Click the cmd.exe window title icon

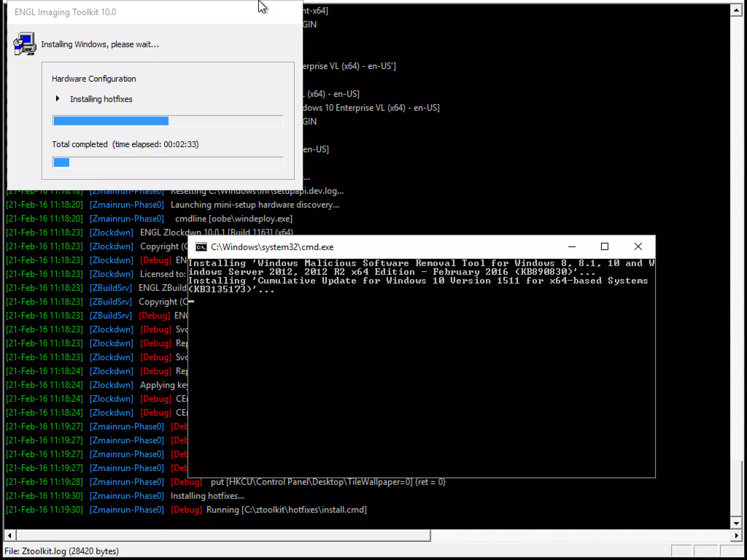click(201, 247)
